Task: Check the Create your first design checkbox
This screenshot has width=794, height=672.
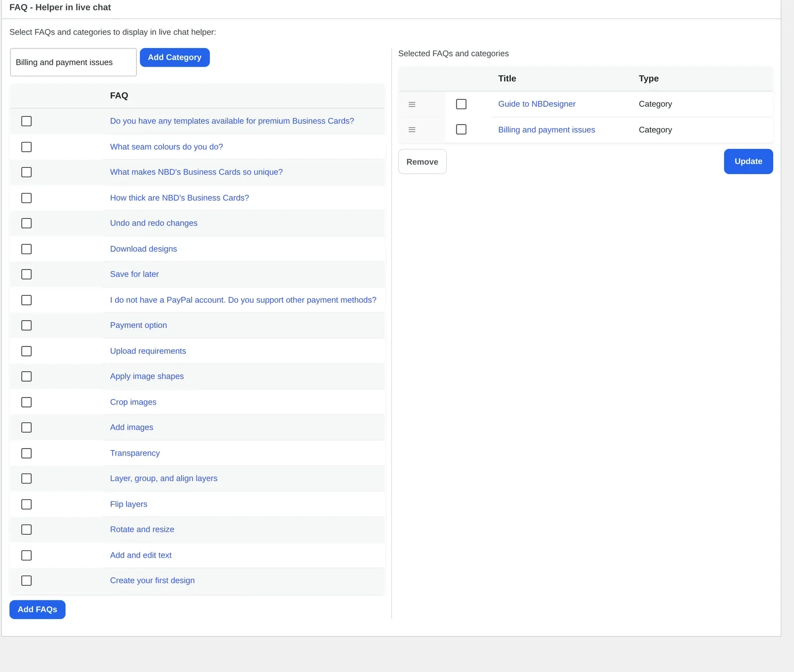Action: pyautogui.click(x=27, y=581)
